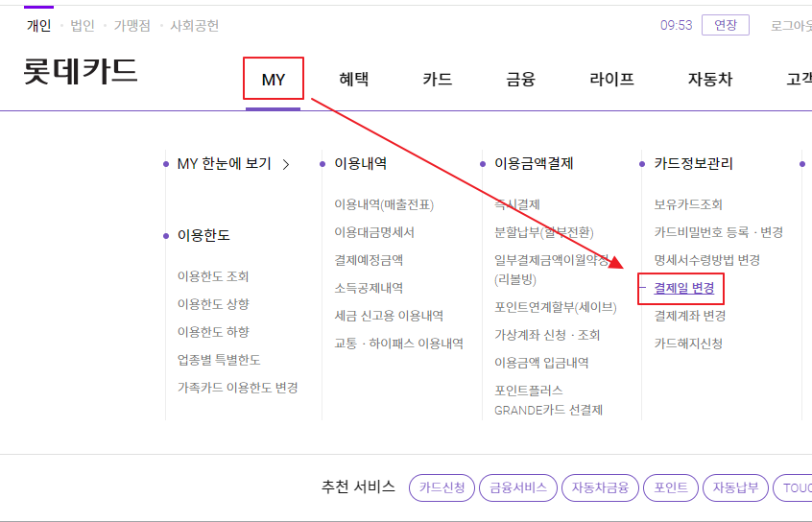
Task: Open the MY main menu
Action: click(x=273, y=80)
